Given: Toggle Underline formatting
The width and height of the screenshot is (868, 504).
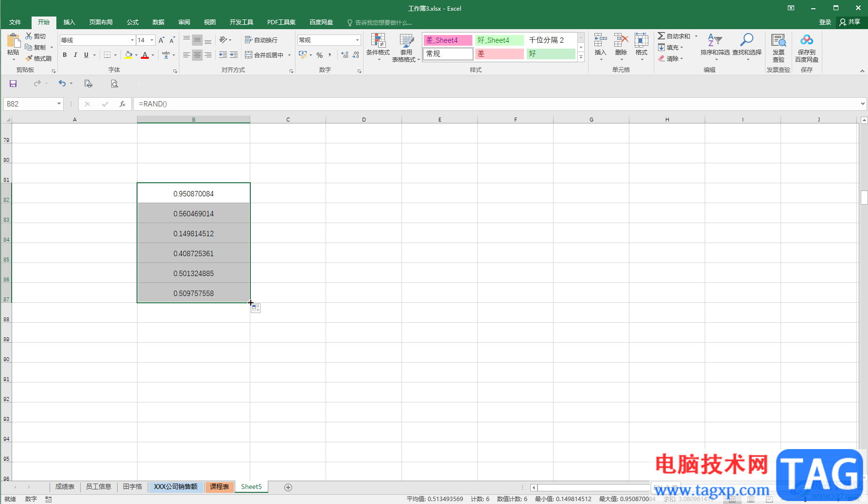Looking at the screenshot, I should tap(87, 55).
